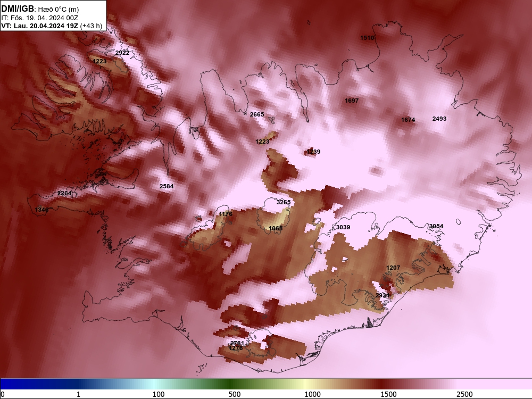
Task: Select the 1510 height label
Action: [367, 38]
